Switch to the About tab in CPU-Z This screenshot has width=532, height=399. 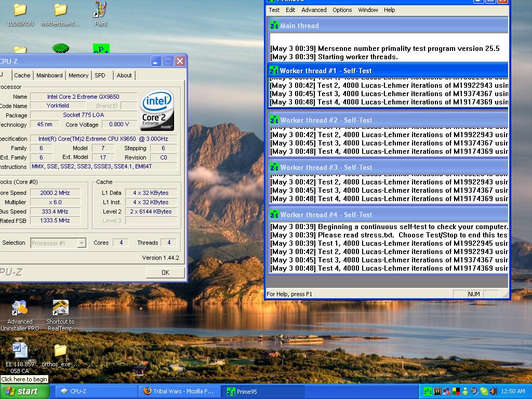[x=124, y=75]
